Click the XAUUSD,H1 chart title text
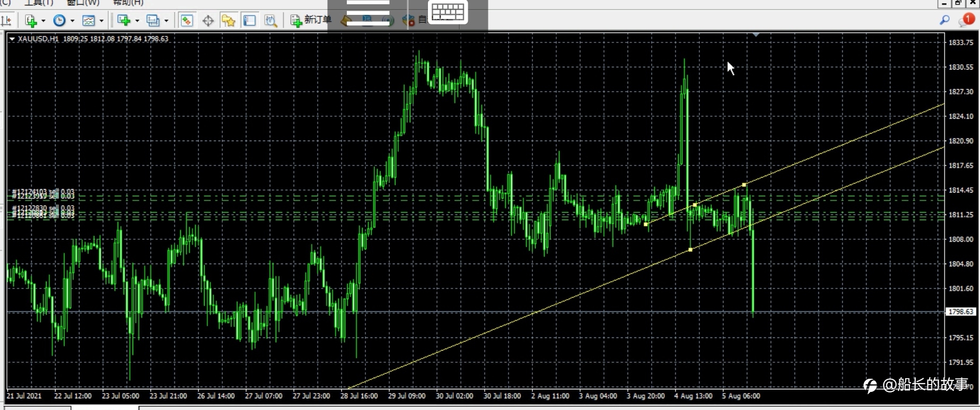The width and height of the screenshot is (980, 410). 38,39
